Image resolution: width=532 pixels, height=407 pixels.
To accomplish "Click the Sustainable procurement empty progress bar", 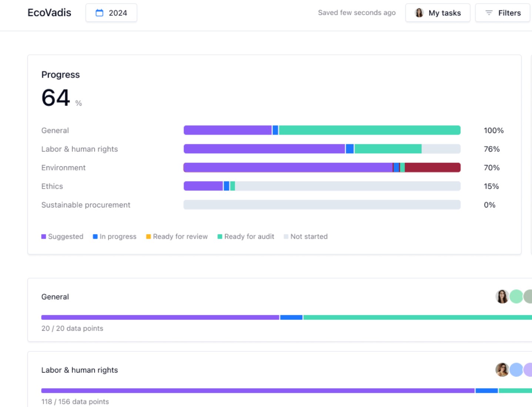I will click(x=322, y=205).
